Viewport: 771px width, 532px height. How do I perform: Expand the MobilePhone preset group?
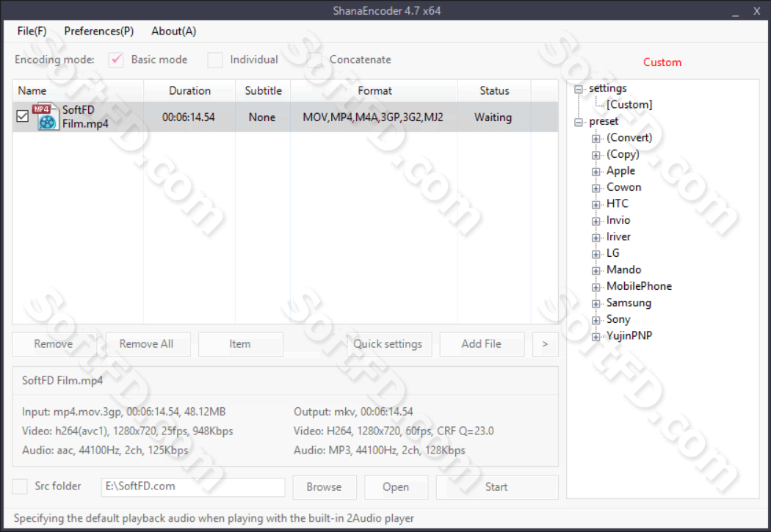pos(596,288)
